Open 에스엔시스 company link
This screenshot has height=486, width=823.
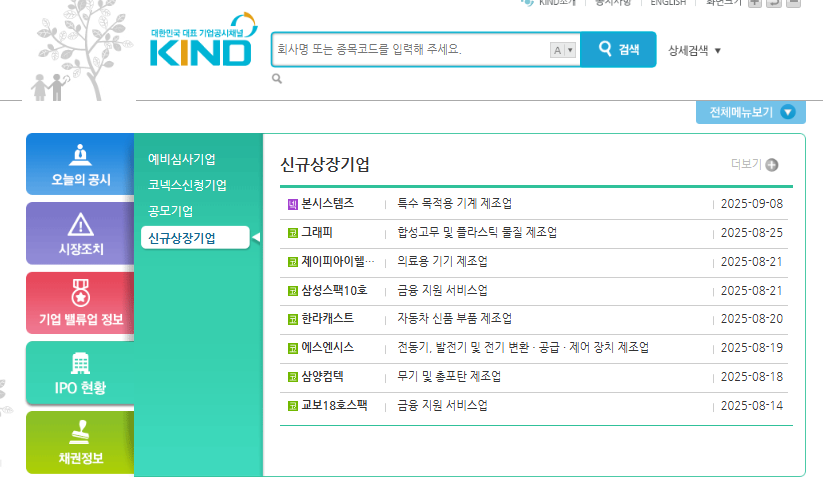pos(328,347)
